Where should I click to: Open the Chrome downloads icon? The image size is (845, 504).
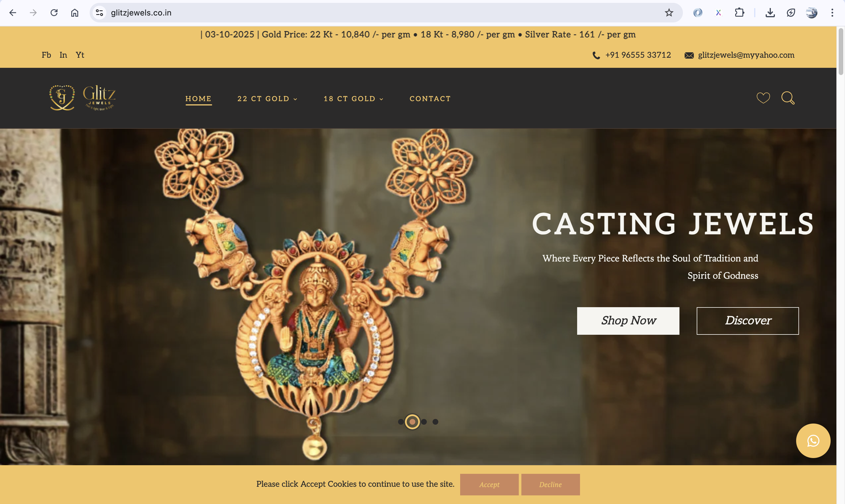(770, 13)
